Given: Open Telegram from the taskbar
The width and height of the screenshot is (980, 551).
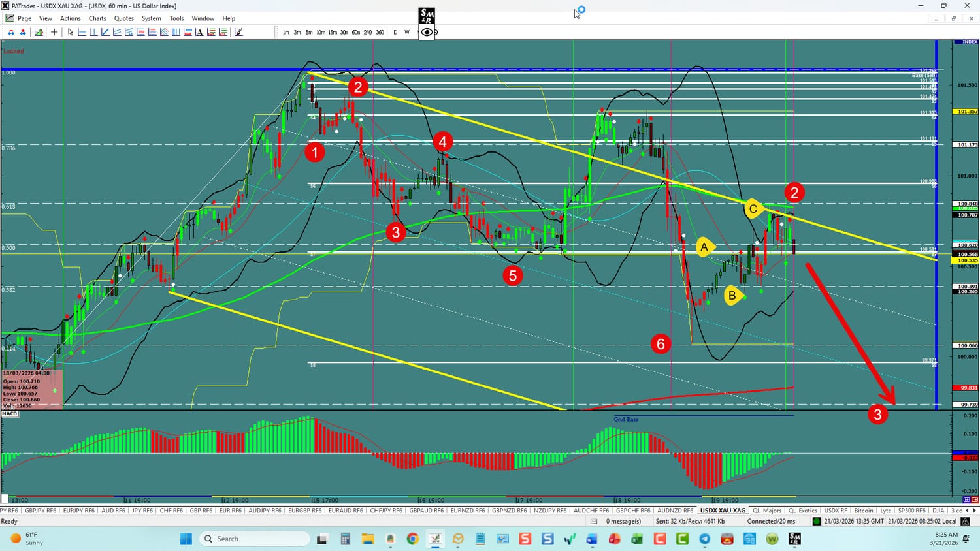Looking at the screenshot, I should pos(704,539).
